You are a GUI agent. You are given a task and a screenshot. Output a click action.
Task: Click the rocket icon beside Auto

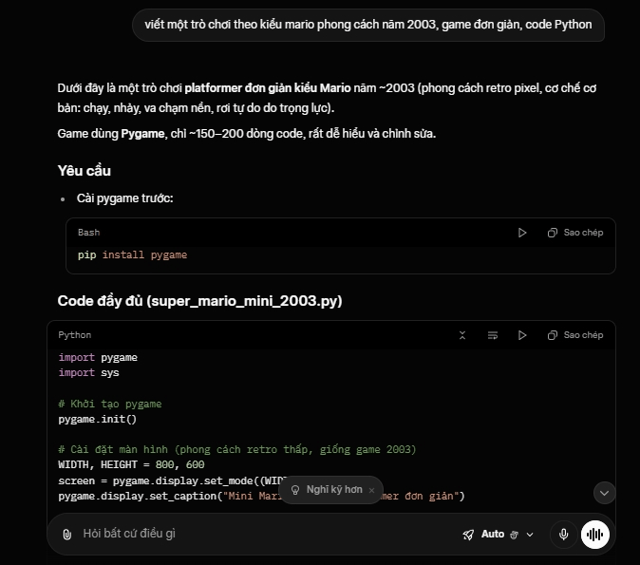click(x=468, y=534)
